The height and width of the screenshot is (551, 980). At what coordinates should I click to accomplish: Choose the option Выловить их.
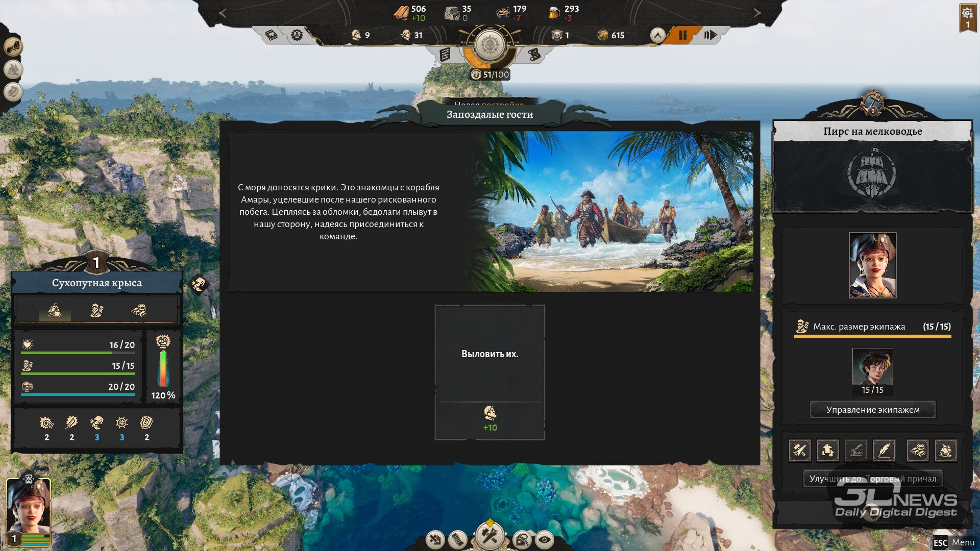point(490,372)
